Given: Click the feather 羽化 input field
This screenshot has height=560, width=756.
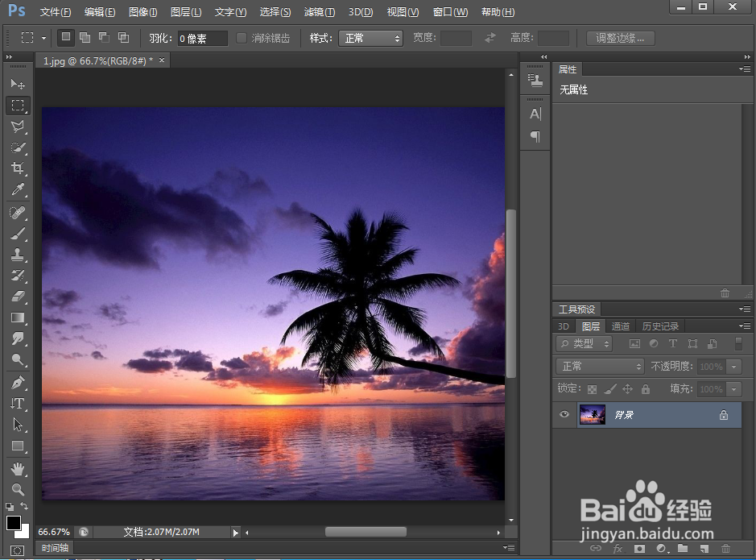Looking at the screenshot, I should 203,38.
